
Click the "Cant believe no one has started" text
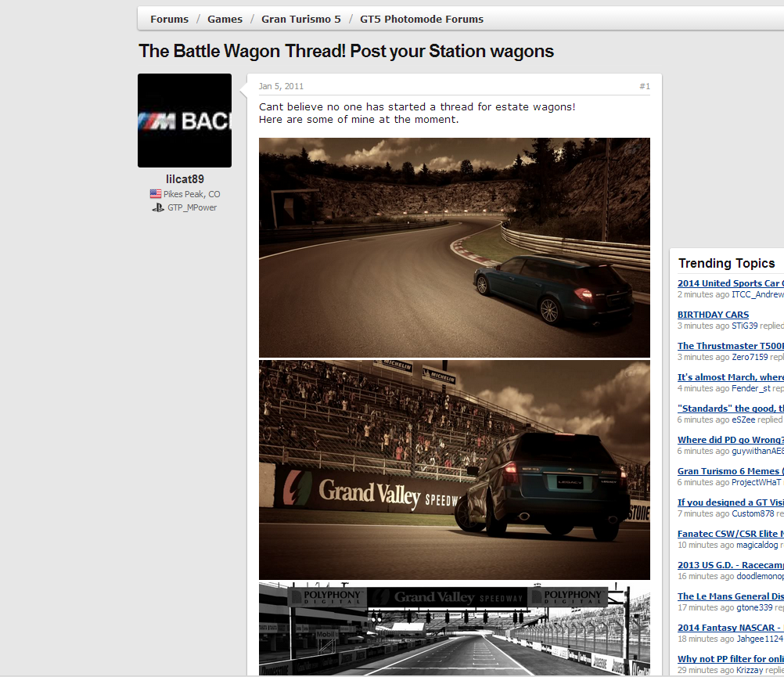pyautogui.click(x=417, y=106)
